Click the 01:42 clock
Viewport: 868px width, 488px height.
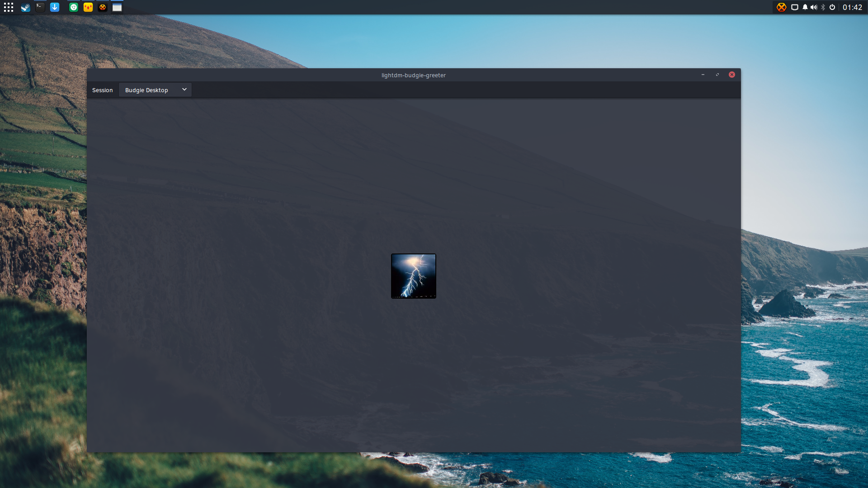(x=852, y=7)
